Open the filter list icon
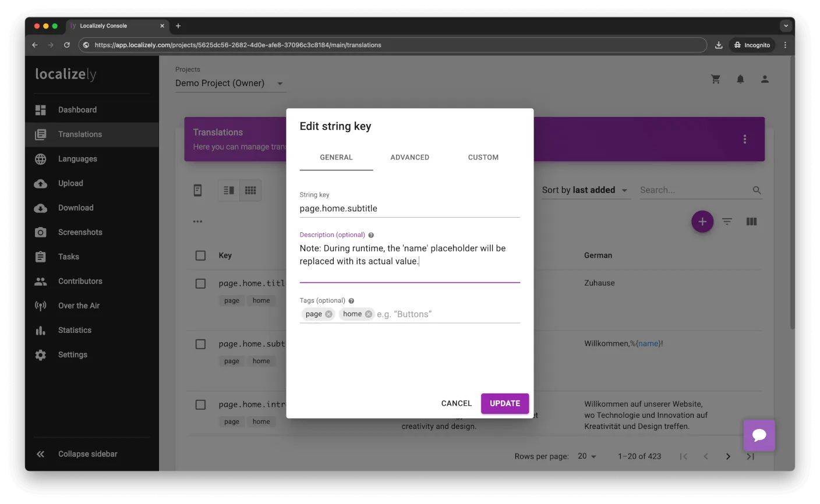The width and height of the screenshot is (820, 504). (727, 222)
